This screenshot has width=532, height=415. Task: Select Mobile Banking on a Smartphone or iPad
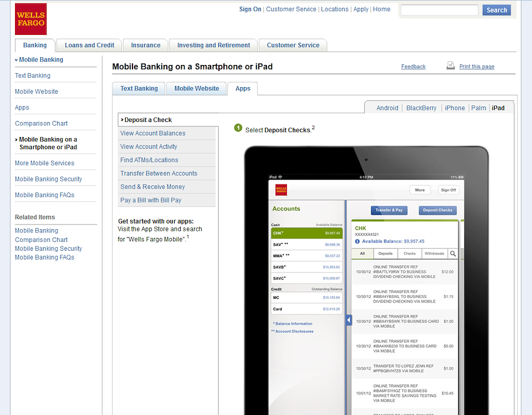46,143
